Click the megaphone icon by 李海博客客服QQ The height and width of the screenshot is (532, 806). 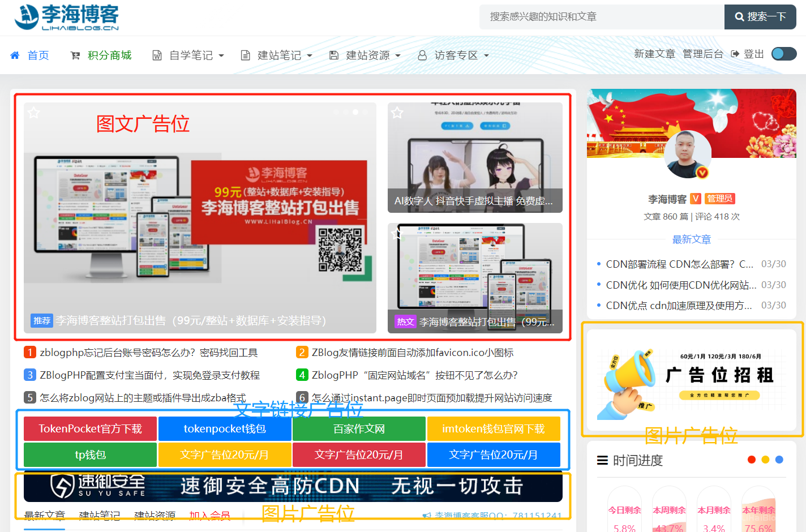pos(427,516)
